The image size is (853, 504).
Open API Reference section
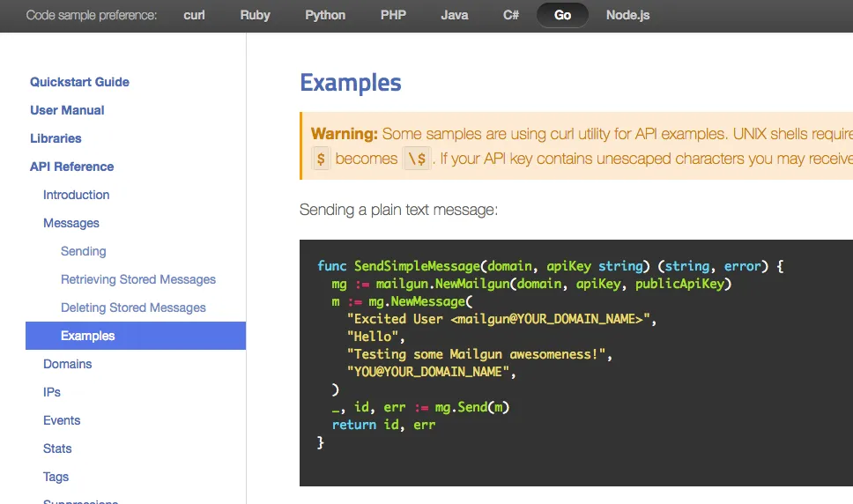click(x=71, y=167)
